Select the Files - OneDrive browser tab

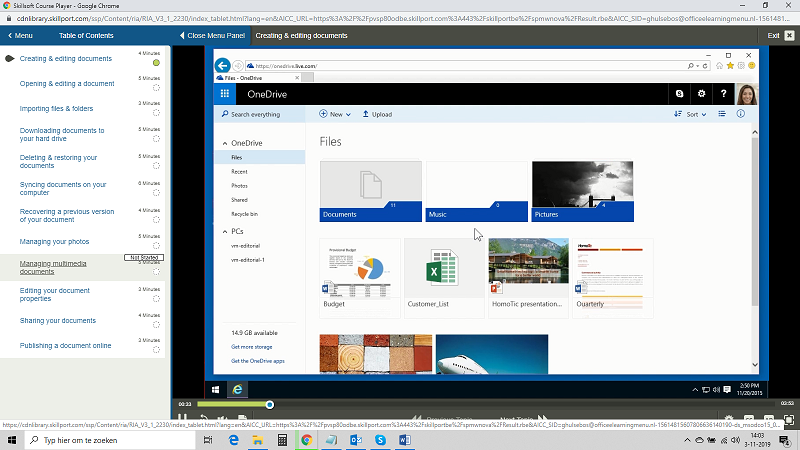pos(258,78)
